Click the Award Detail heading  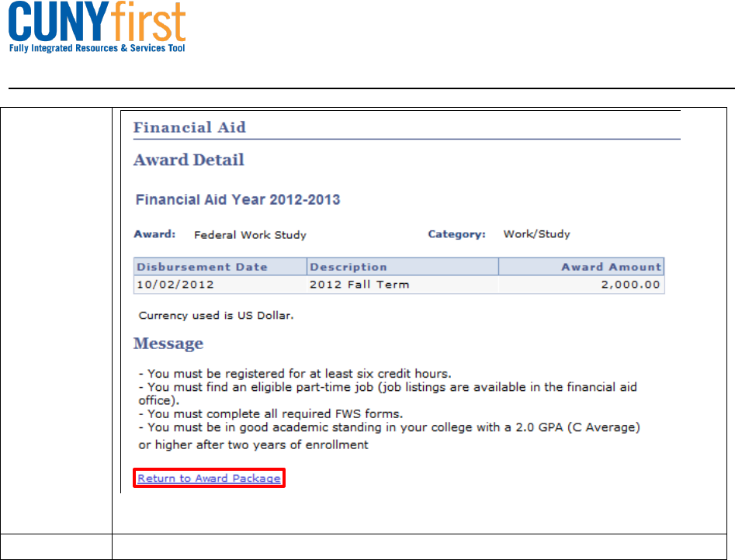point(189,160)
